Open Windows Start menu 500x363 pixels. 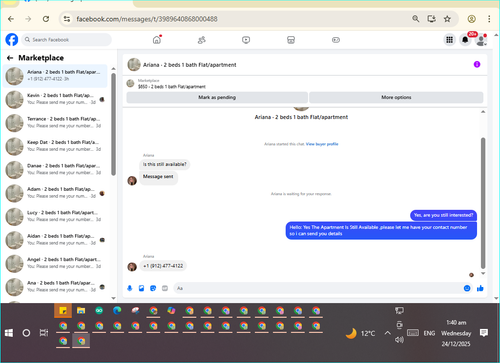(x=9, y=333)
